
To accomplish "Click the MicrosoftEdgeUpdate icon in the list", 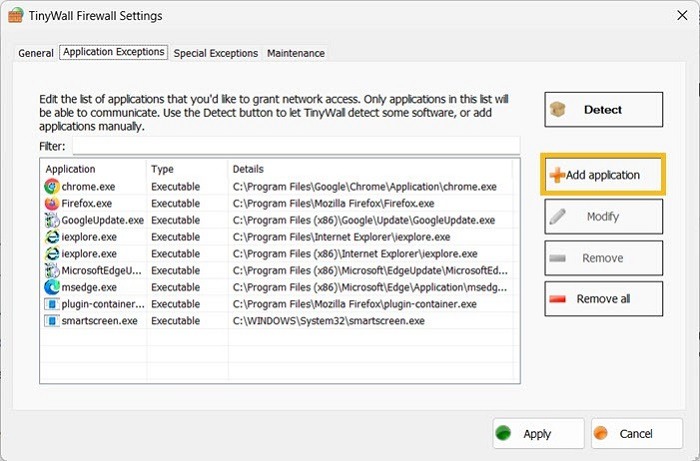I will point(52,270).
